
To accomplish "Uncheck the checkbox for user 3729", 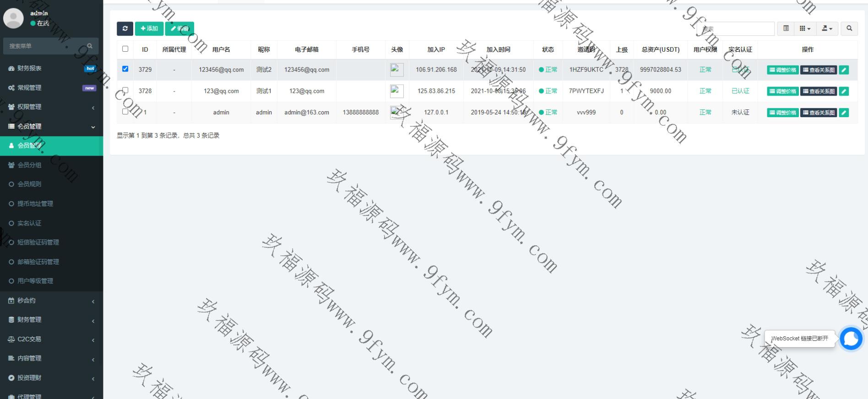I will pos(125,69).
